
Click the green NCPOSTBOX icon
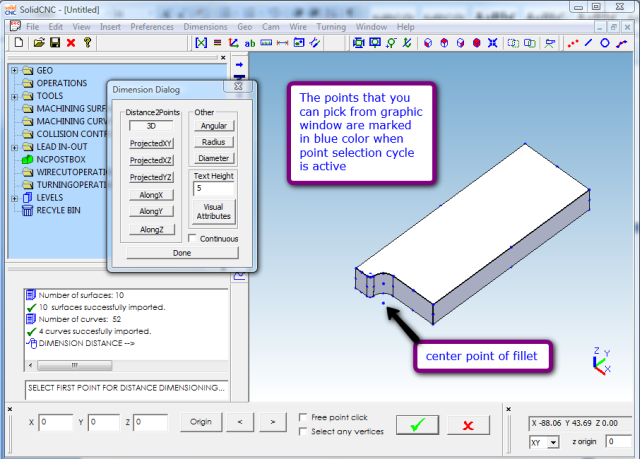[27, 159]
